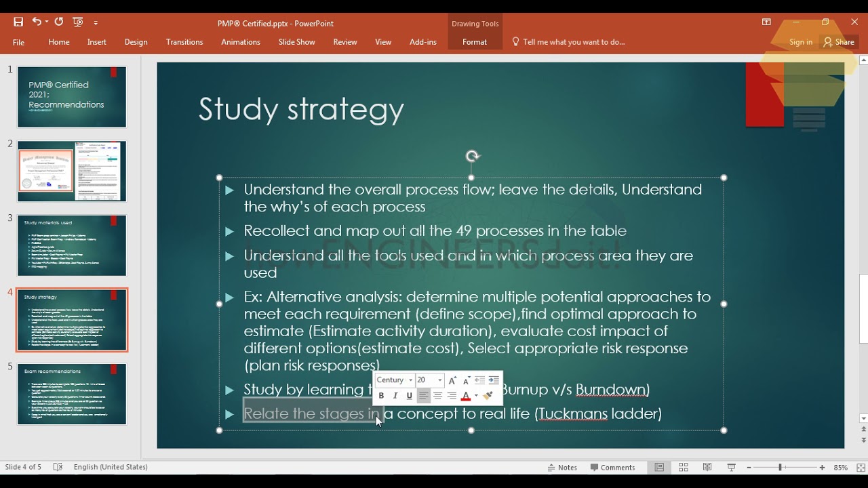868x488 pixels.
Task: Switch to the Insert ribbon tab
Action: pos(97,42)
